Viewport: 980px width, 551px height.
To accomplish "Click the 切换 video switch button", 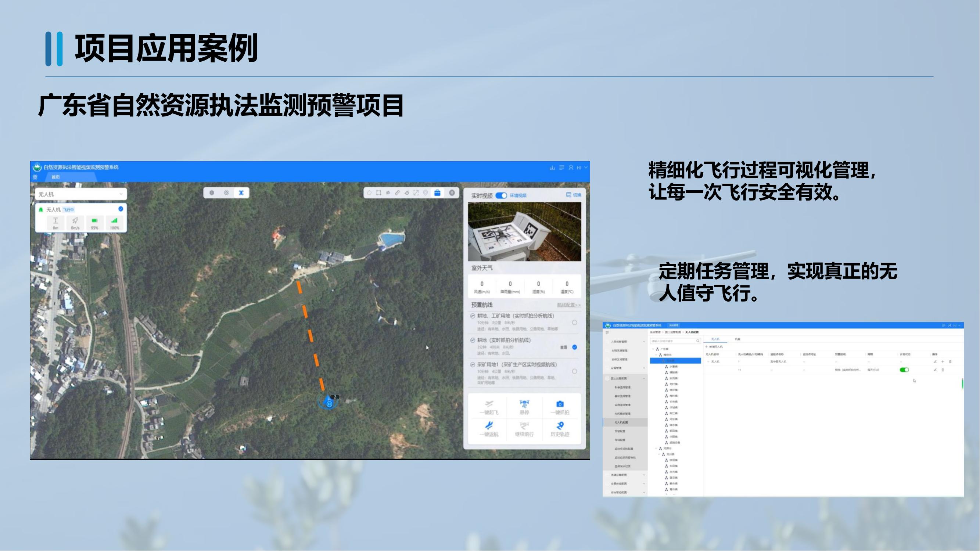I will tap(573, 195).
